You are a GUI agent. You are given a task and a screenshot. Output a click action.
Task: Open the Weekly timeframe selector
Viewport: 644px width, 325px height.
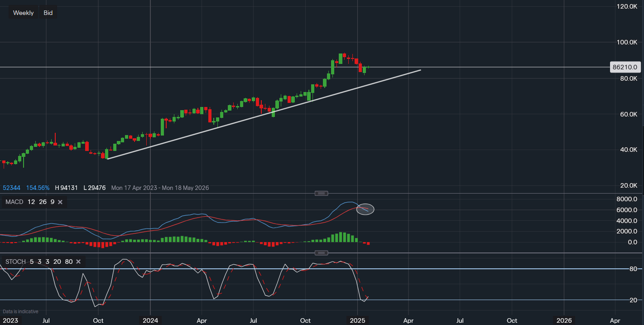coord(23,12)
